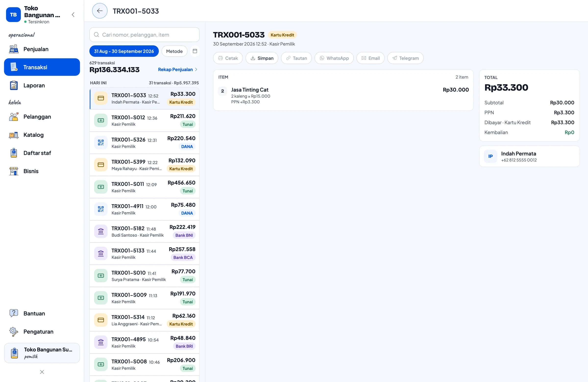This screenshot has height=382, width=588.
Task: Open Daftar staf badge icon
Action: [14, 153]
